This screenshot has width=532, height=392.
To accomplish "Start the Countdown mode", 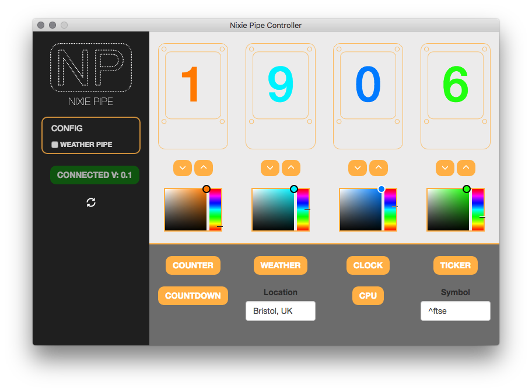I will click(193, 296).
